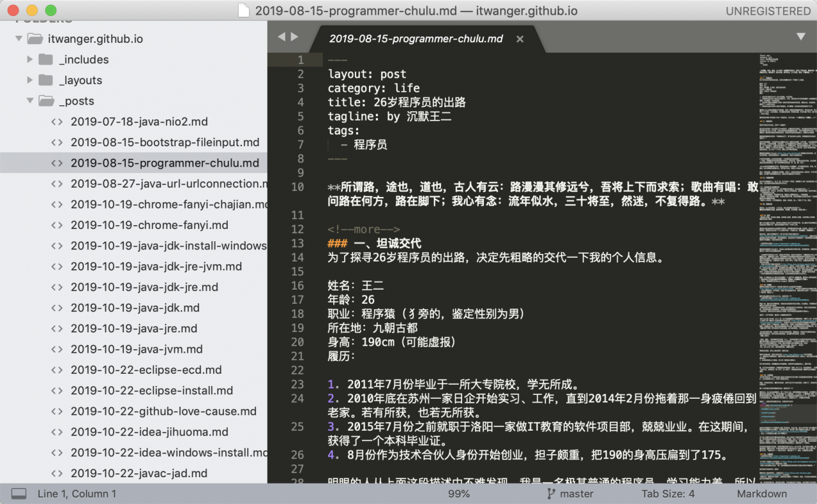This screenshot has width=817, height=504.
Task: Open the Tab Size: 4 menu
Action: click(668, 494)
